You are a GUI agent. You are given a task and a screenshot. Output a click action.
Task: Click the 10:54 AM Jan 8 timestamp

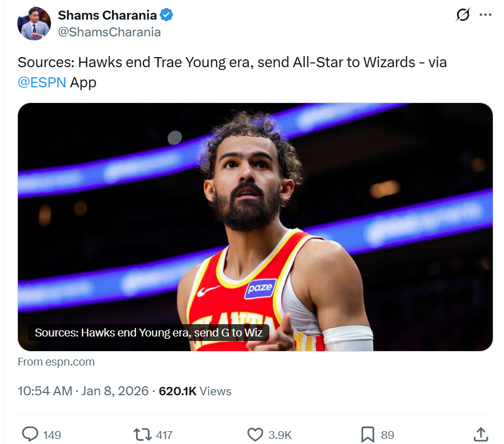tap(83, 391)
